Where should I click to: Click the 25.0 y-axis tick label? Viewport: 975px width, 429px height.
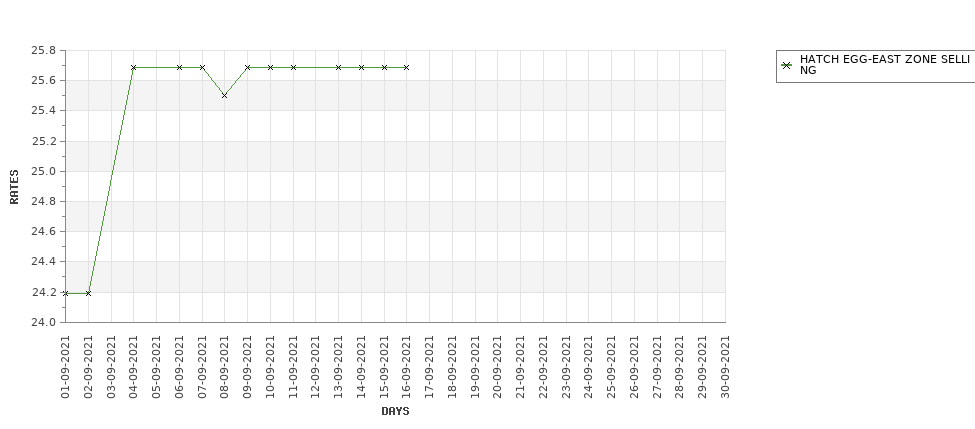click(43, 171)
